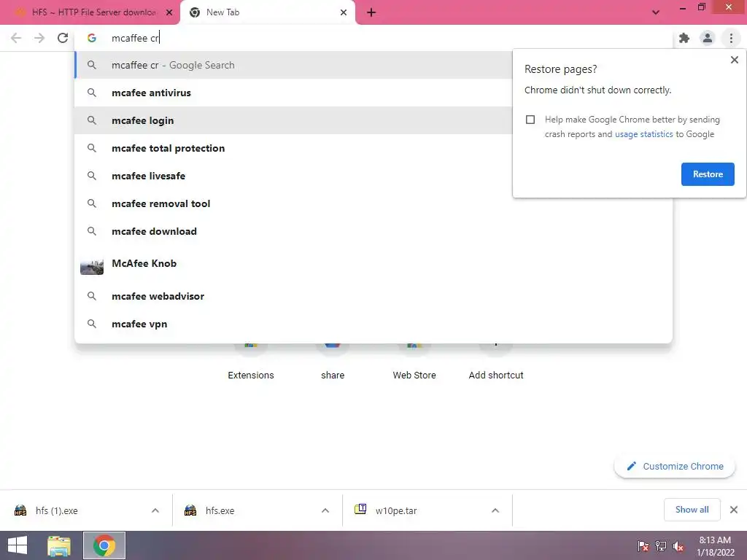Open the 'McAfee Knob' suggestion

373,264
